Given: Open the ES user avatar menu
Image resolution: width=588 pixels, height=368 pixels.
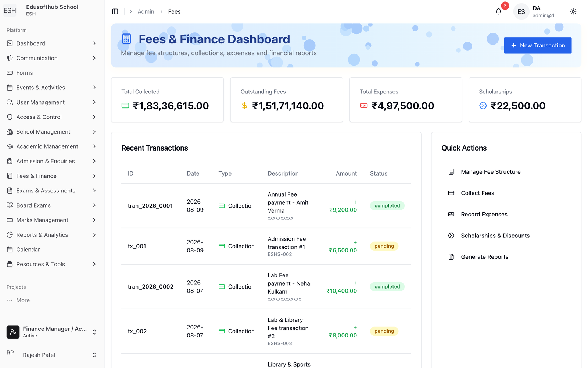Looking at the screenshot, I should tap(521, 11).
